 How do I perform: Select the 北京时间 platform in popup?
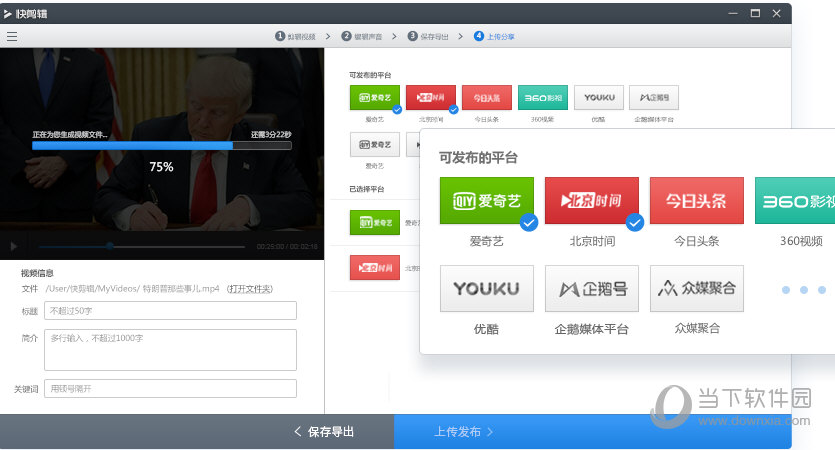click(591, 202)
